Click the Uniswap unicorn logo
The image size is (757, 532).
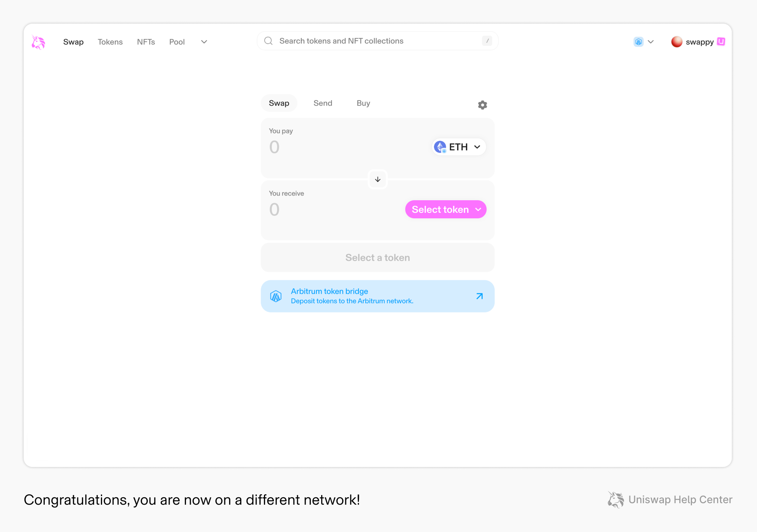point(38,42)
